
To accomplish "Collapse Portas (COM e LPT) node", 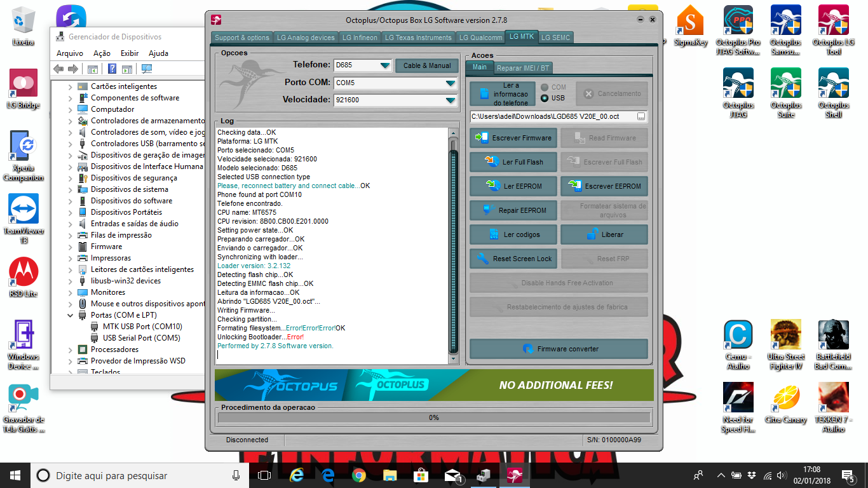I will click(x=71, y=315).
